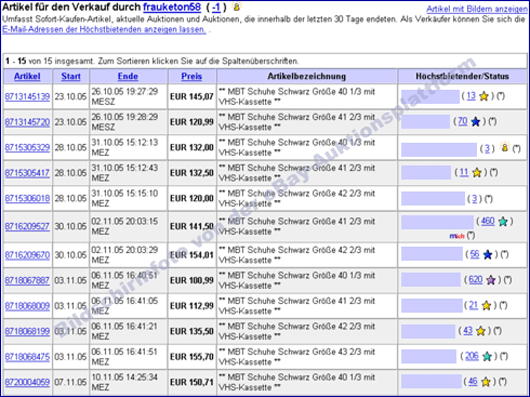The height and width of the screenshot is (397, 530).
Task: Open seller feedback score -1 link
Action: [216, 7]
